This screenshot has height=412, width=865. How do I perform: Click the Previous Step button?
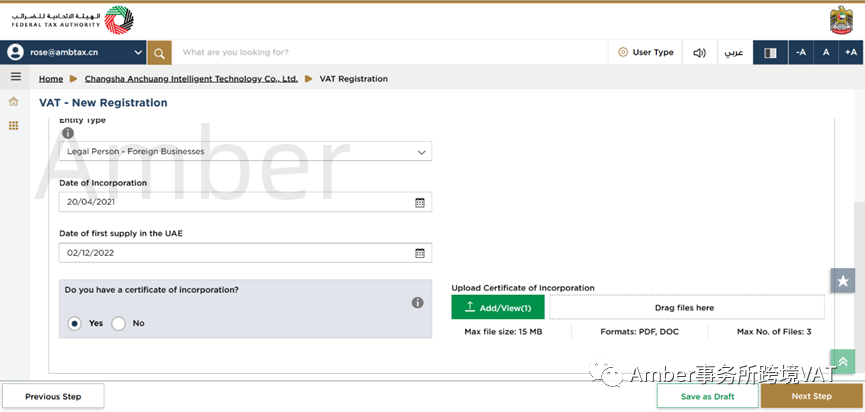[x=53, y=397]
